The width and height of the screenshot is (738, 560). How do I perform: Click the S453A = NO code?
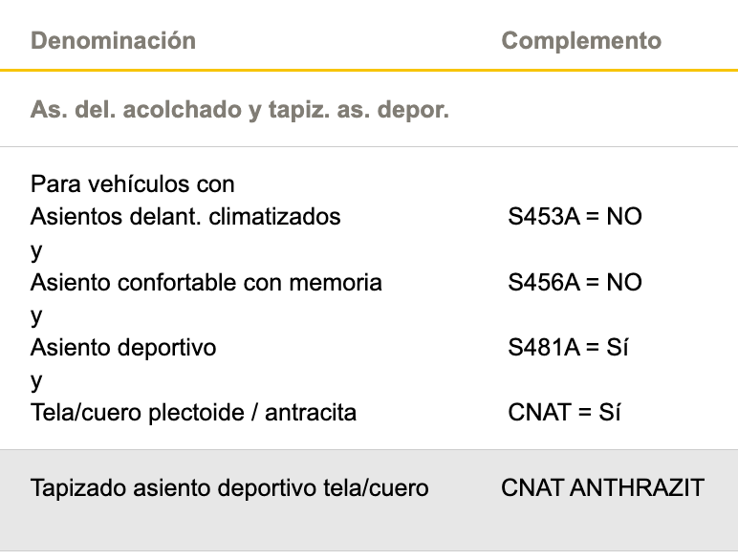[575, 217]
